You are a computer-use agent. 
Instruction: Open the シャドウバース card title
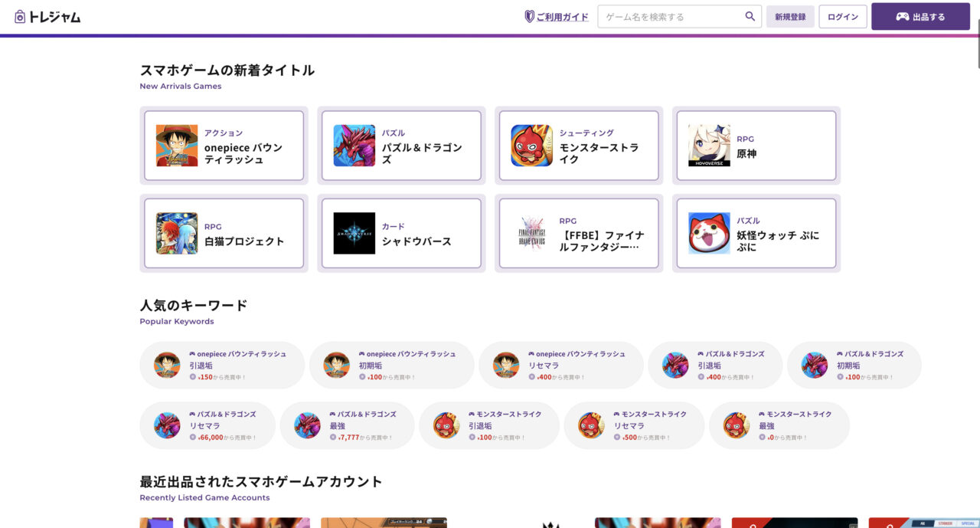pyautogui.click(x=416, y=241)
